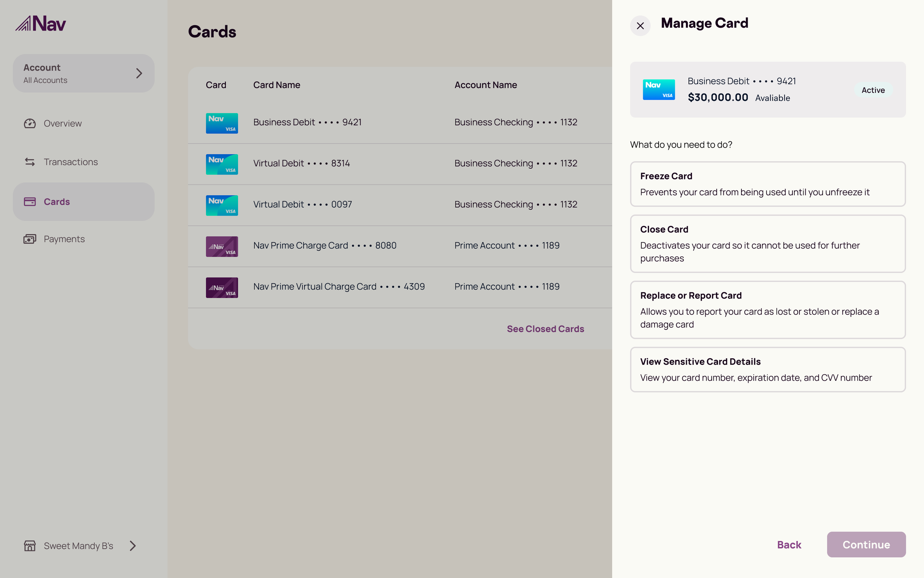
Task: Click the $30,000.00 available balance
Action: coord(718,97)
